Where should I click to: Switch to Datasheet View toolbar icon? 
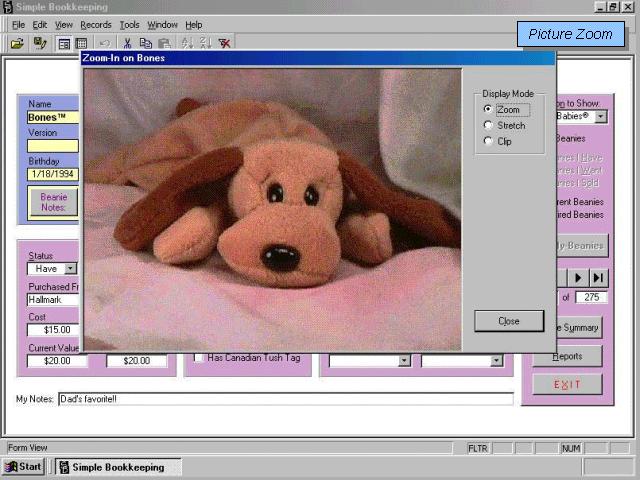pyautogui.click(x=81, y=43)
